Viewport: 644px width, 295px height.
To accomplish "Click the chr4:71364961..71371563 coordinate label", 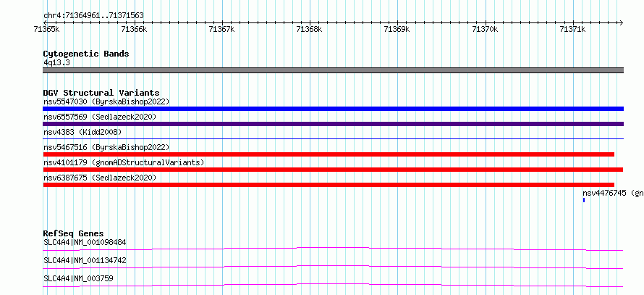I will click(93, 16).
